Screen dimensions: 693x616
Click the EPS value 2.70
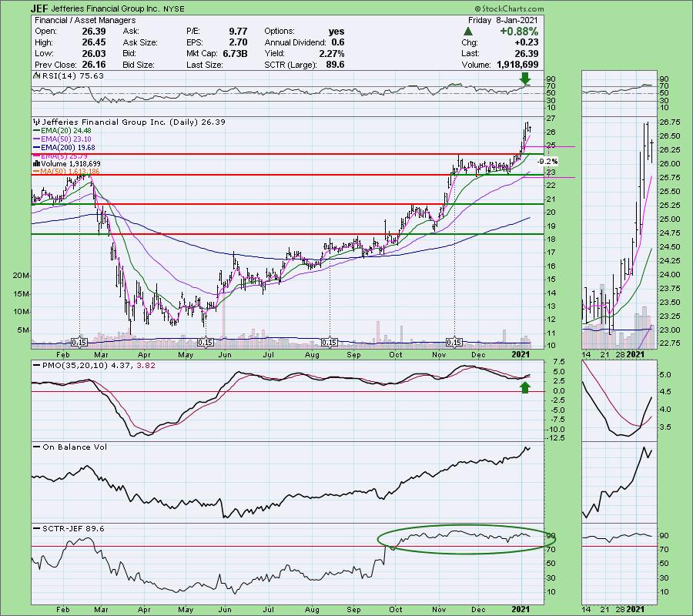238,42
